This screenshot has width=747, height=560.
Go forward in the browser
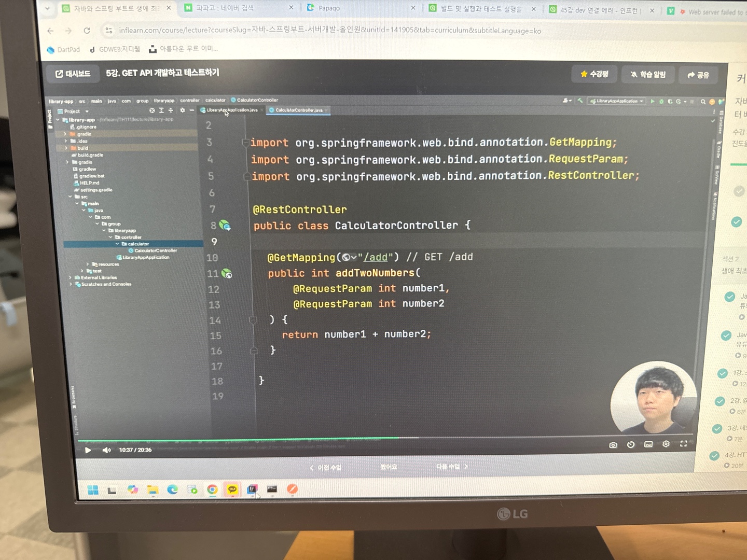coord(68,31)
